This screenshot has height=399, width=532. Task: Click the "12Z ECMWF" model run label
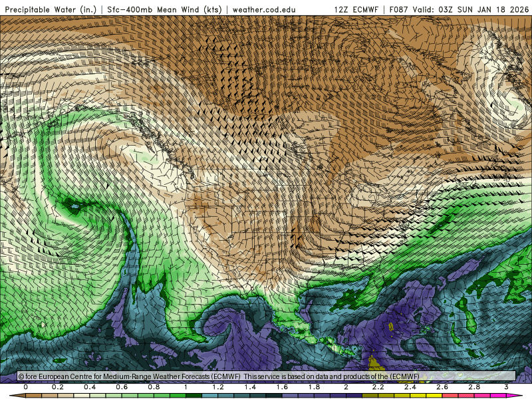[x=356, y=10]
